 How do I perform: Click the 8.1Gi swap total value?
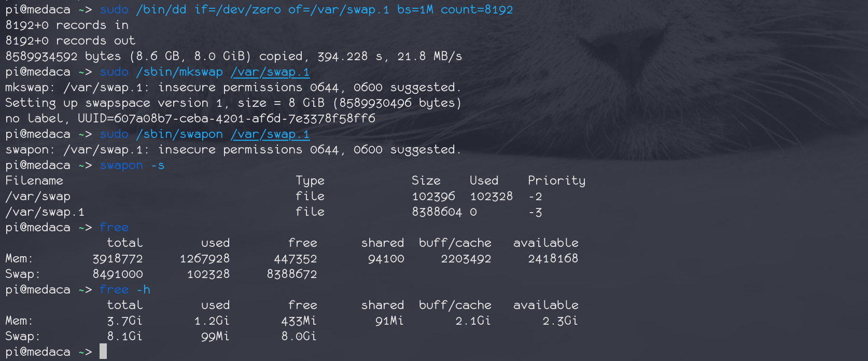coord(124,336)
